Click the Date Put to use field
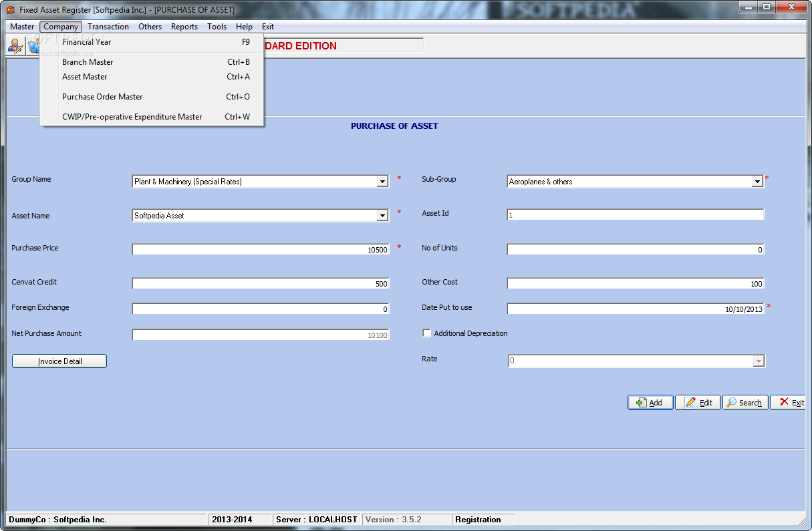This screenshot has width=812, height=531. (636, 309)
